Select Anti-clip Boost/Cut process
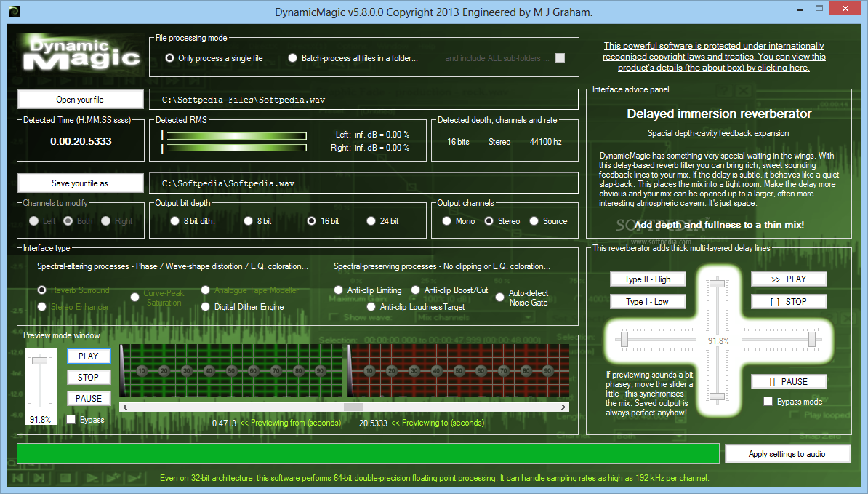Image resolution: width=868 pixels, height=494 pixels. (449, 290)
